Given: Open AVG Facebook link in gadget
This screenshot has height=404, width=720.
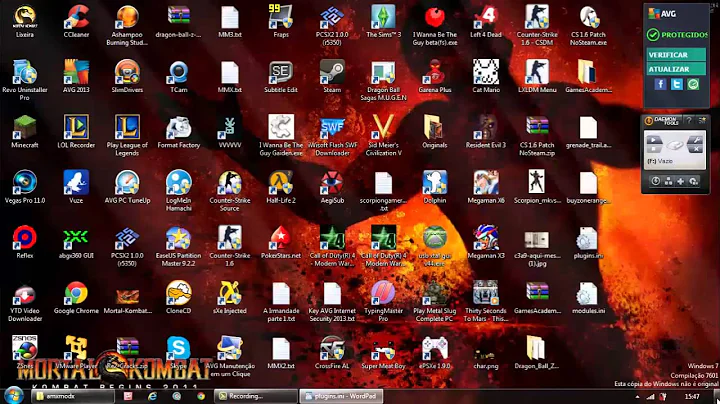Looking at the screenshot, I should (660, 84).
